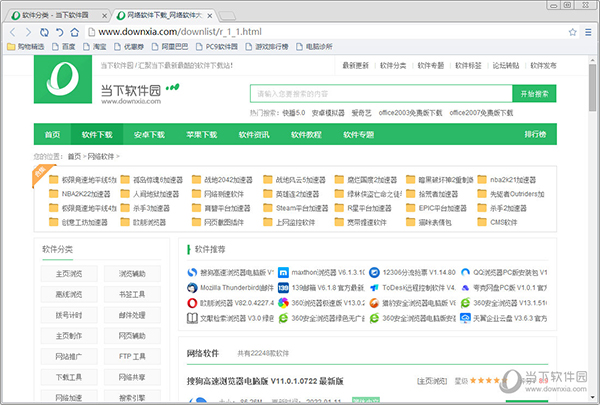Open the 百度 bookmark

(64, 47)
